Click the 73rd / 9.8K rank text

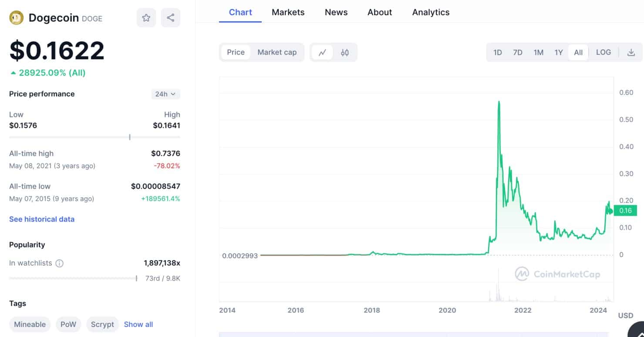click(x=163, y=278)
